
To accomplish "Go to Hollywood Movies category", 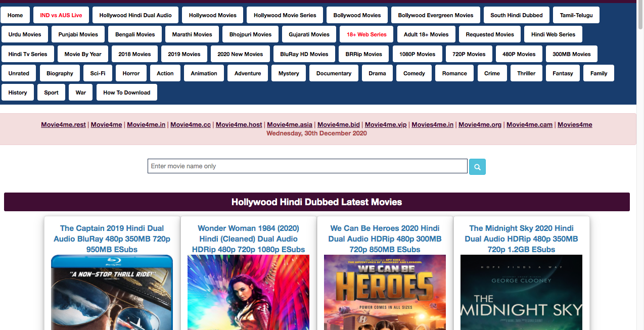I will [x=213, y=15].
